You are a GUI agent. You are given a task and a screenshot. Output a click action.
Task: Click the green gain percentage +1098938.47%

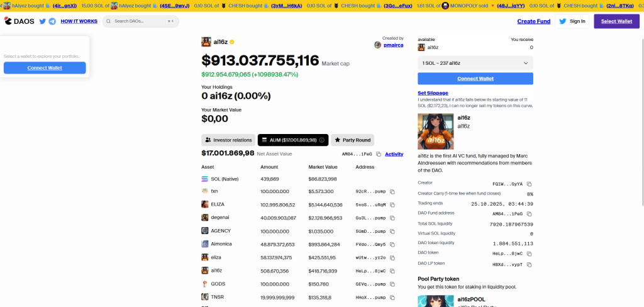(275, 74)
